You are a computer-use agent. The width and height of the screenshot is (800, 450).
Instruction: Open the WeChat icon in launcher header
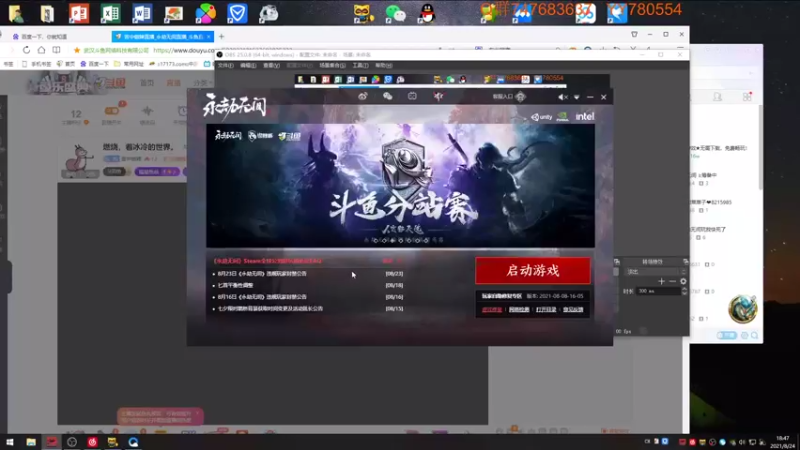(388, 96)
